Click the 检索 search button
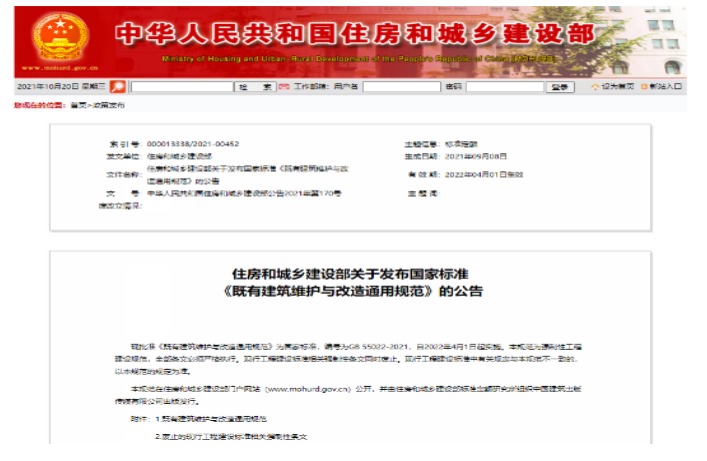 point(255,87)
